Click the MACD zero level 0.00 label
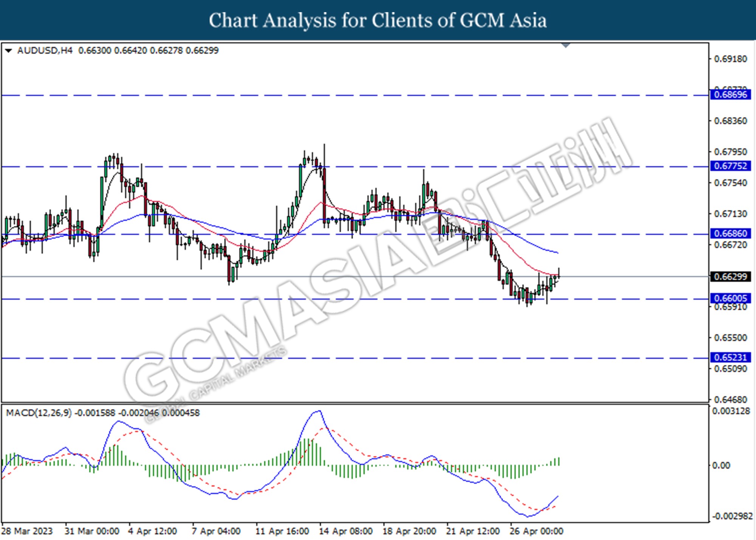 pyautogui.click(x=721, y=466)
